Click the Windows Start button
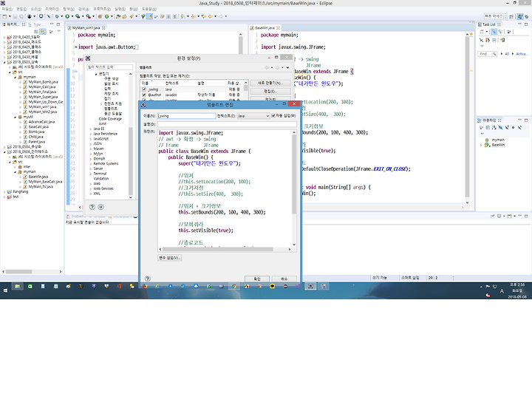 pyautogui.click(x=5, y=290)
